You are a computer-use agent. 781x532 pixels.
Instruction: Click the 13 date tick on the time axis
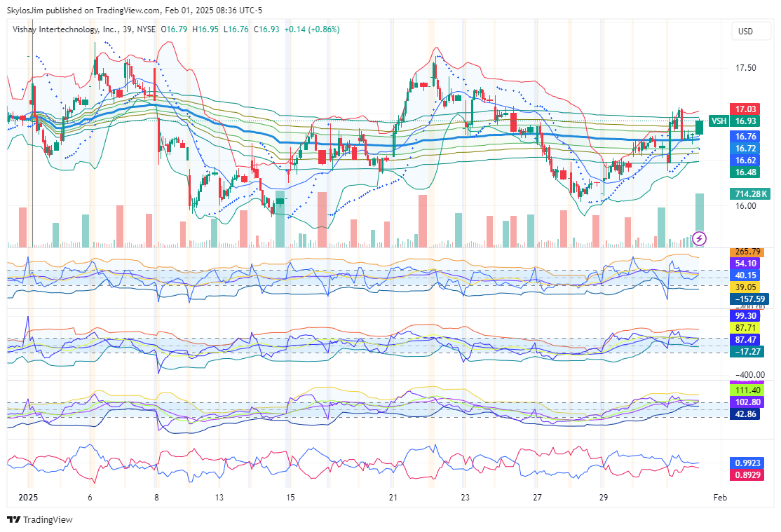click(x=219, y=498)
